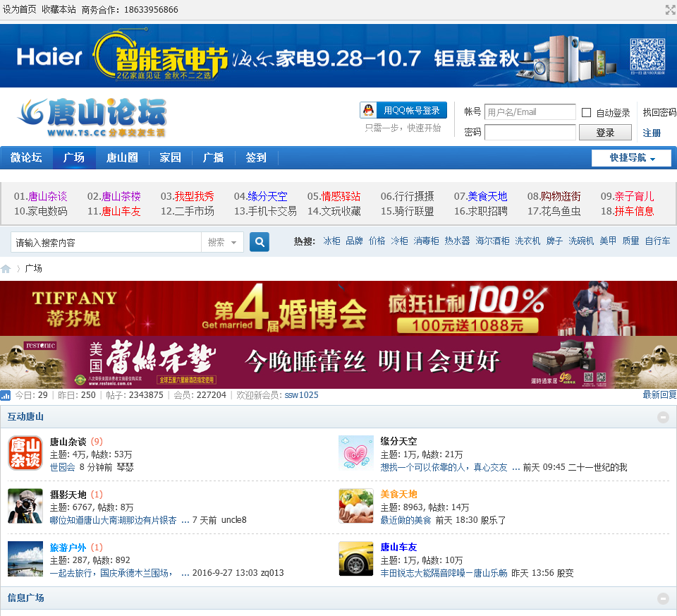Open category 16.求职招聘
Image resolution: width=677 pixels, height=616 pixels.
480,211
